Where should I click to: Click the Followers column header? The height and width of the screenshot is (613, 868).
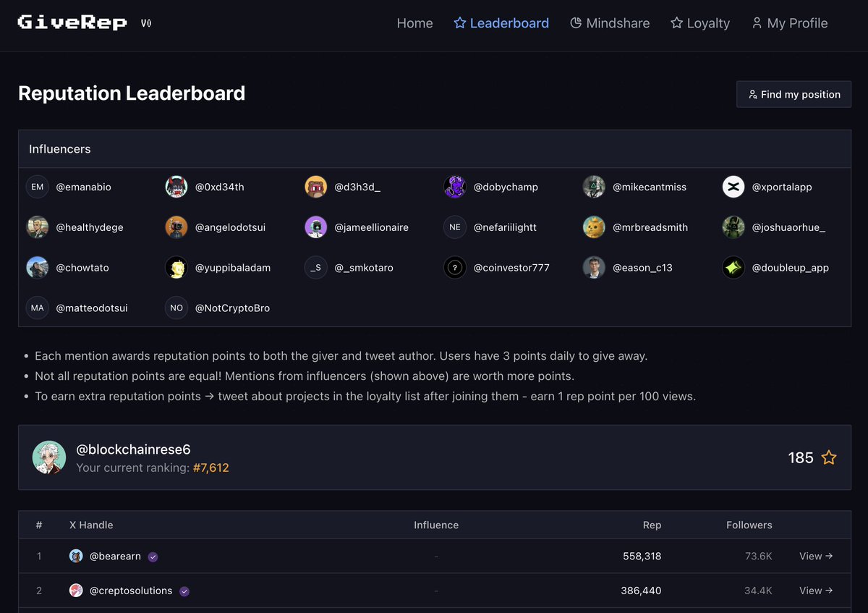coord(749,525)
